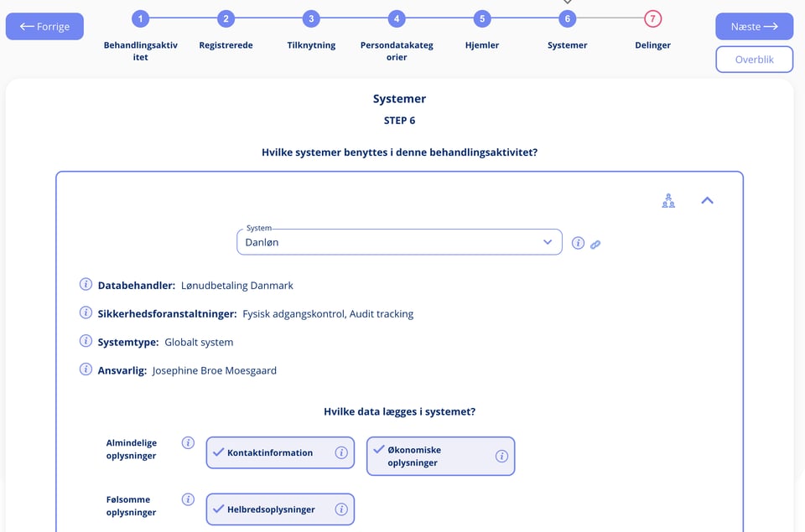This screenshot has height=532, width=805.
Task: Open the link icon beside System dropdown
Action: 595,245
